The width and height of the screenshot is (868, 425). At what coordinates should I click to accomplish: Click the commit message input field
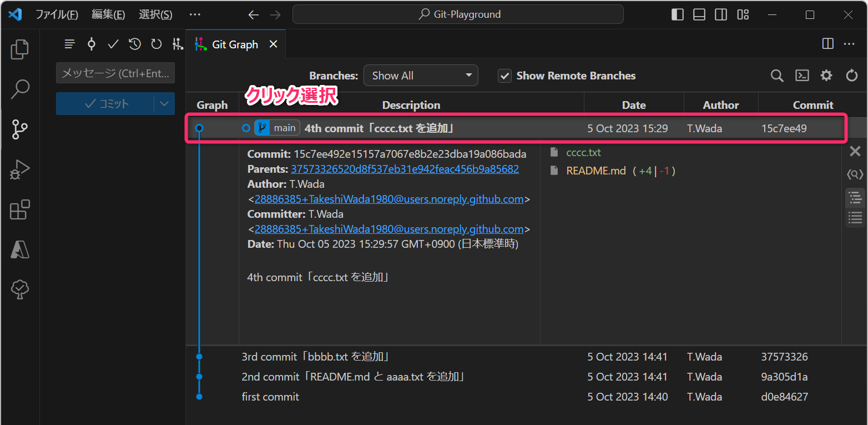(x=115, y=73)
